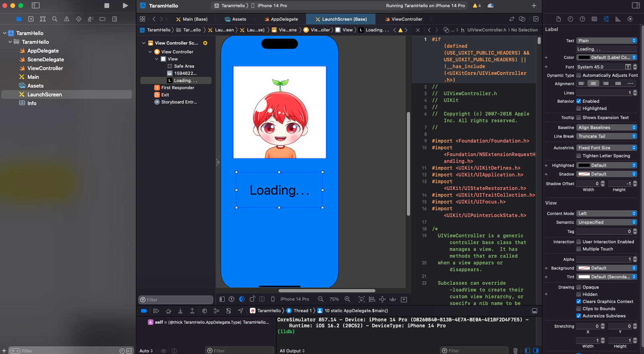The image size is (644, 354).
Task: Switch to the AppDelegate tab
Action: (x=281, y=19)
